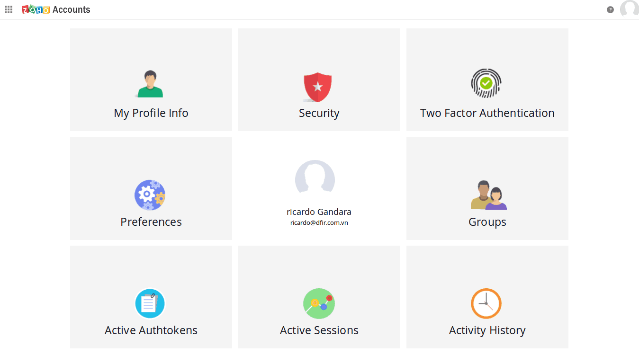Open the top-right user avatar menu
The width and height of the screenshot is (639, 364).
pos(629,9)
